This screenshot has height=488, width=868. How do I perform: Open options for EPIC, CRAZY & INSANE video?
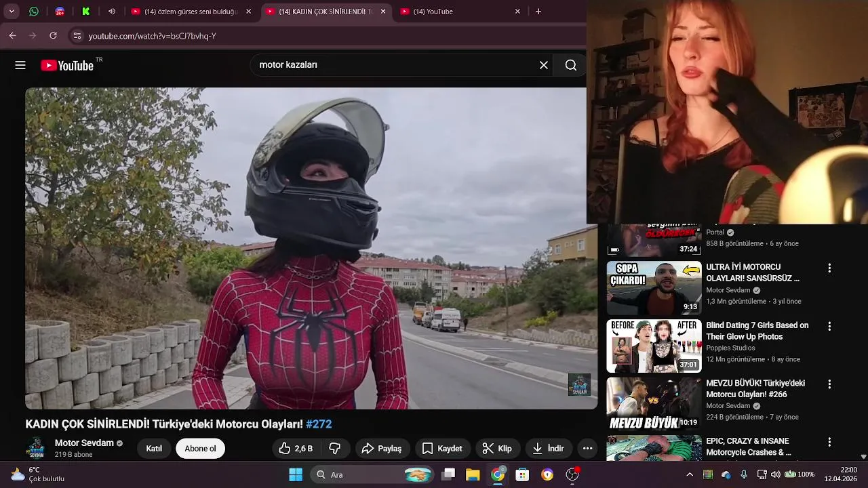click(829, 442)
